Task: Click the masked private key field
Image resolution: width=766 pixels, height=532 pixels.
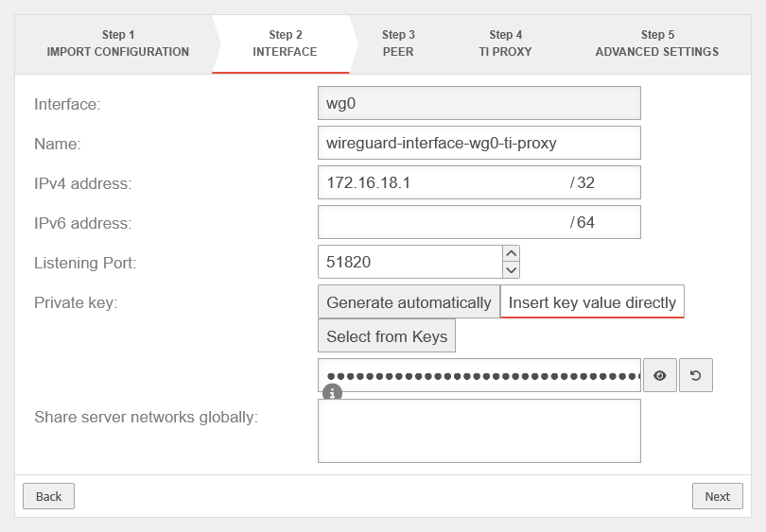Action: point(479,375)
